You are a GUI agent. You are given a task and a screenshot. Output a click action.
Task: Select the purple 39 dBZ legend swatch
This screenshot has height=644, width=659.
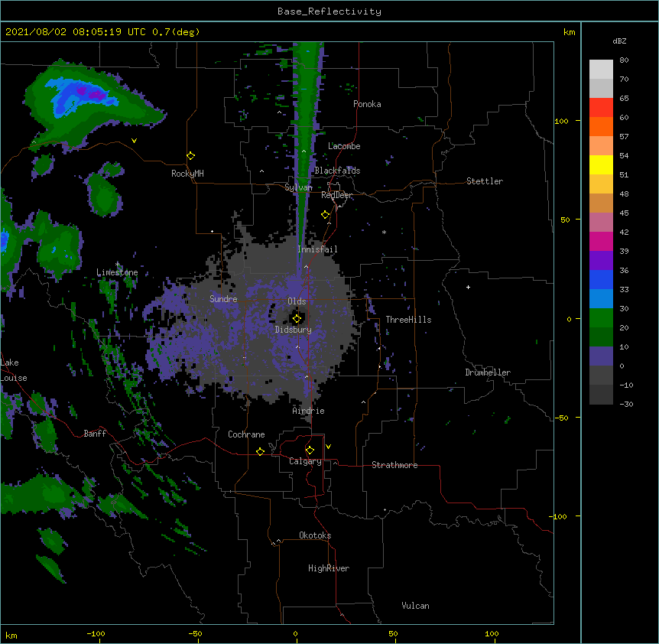(x=601, y=261)
